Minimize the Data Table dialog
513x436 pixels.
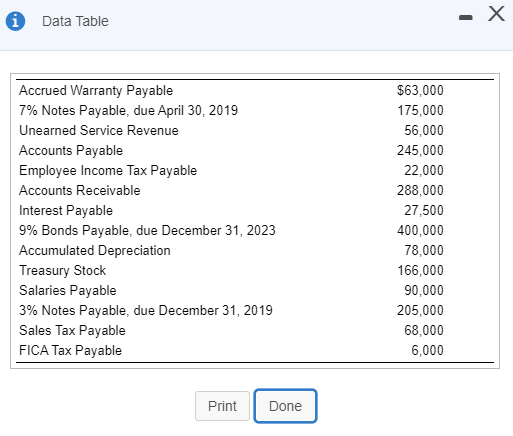tap(465, 17)
